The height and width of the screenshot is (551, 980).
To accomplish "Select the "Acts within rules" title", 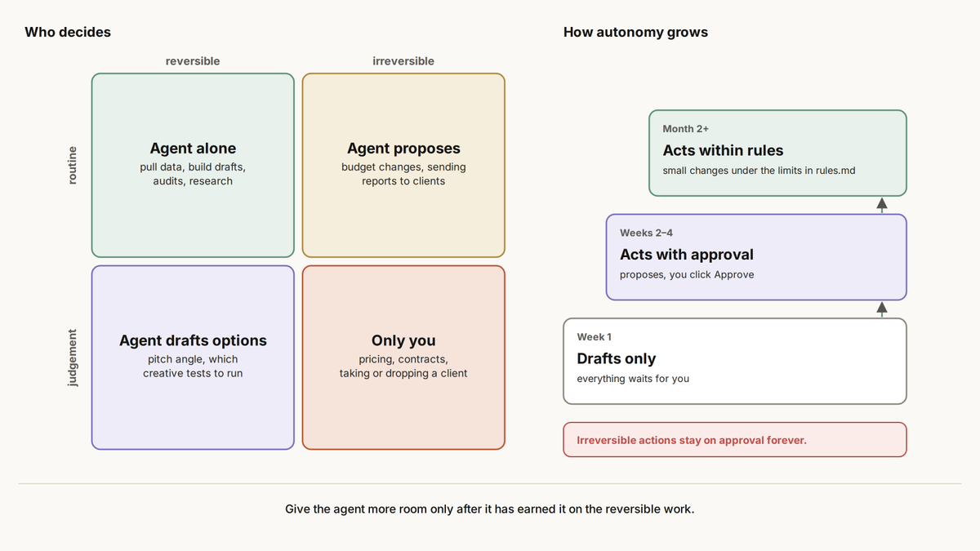I will (723, 150).
